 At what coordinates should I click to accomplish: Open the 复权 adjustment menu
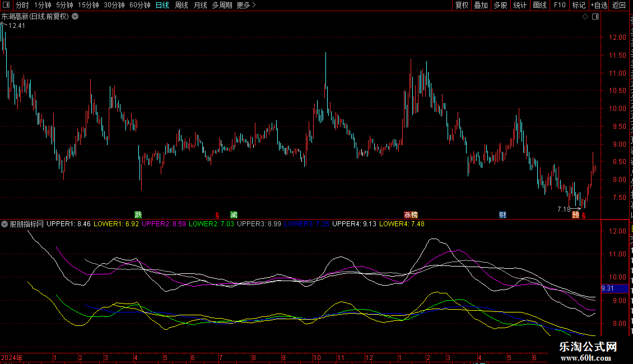[x=462, y=5]
